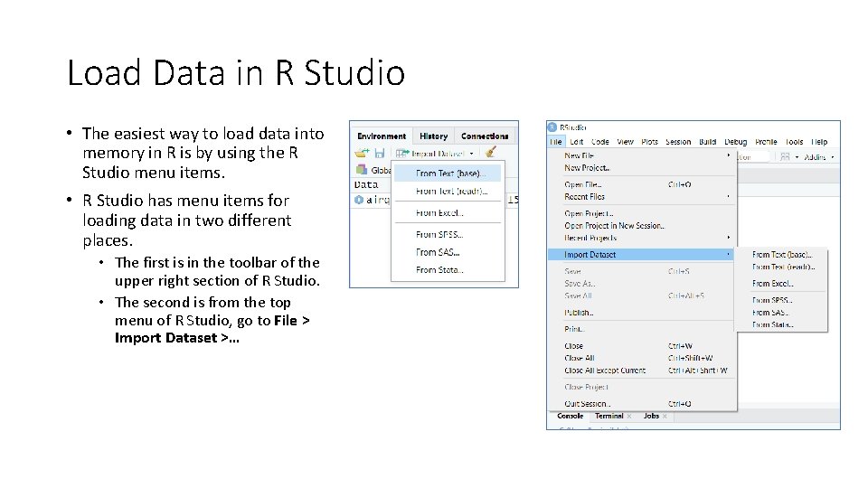Viewport: 868px width, 488px height.
Task: Open the Edit menu in the RStudio menu bar
Action: tap(576, 142)
